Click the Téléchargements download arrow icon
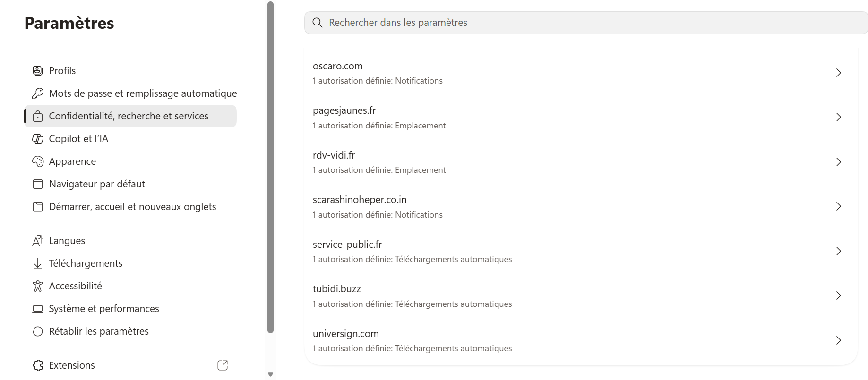The width and height of the screenshot is (868, 380). click(38, 263)
